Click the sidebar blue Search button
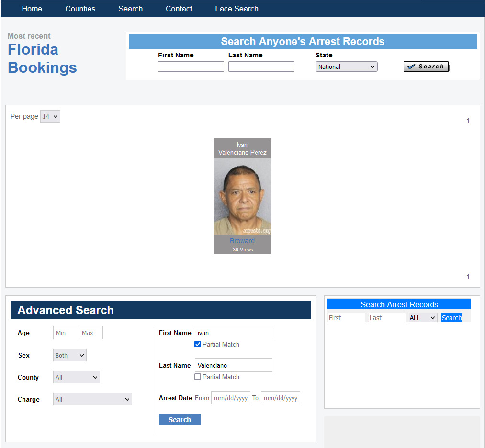 pyautogui.click(x=451, y=317)
